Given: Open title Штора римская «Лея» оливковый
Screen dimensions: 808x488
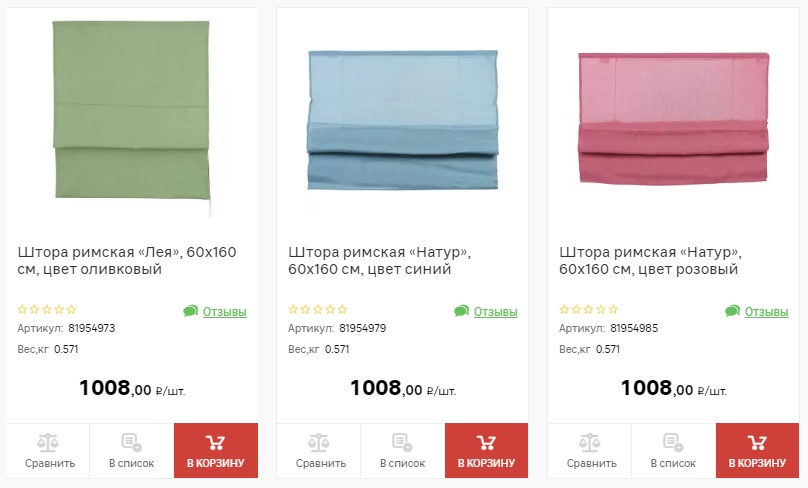Looking at the screenshot, I should tap(127, 261).
